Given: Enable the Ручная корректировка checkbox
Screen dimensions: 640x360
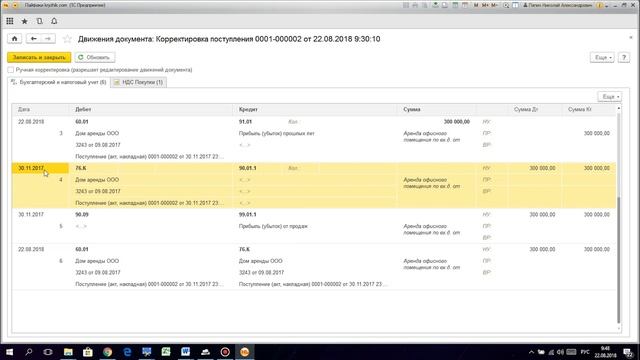Looking at the screenshot, I should 11,70.
